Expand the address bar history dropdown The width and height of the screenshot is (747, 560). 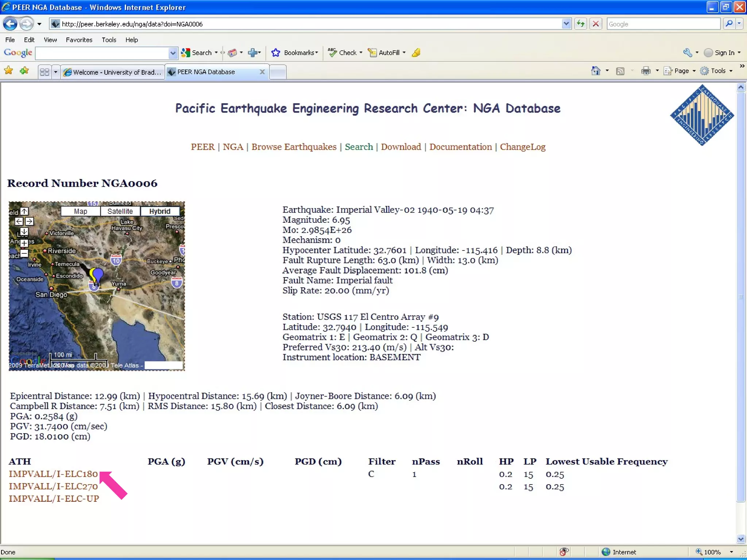point(566,24)
